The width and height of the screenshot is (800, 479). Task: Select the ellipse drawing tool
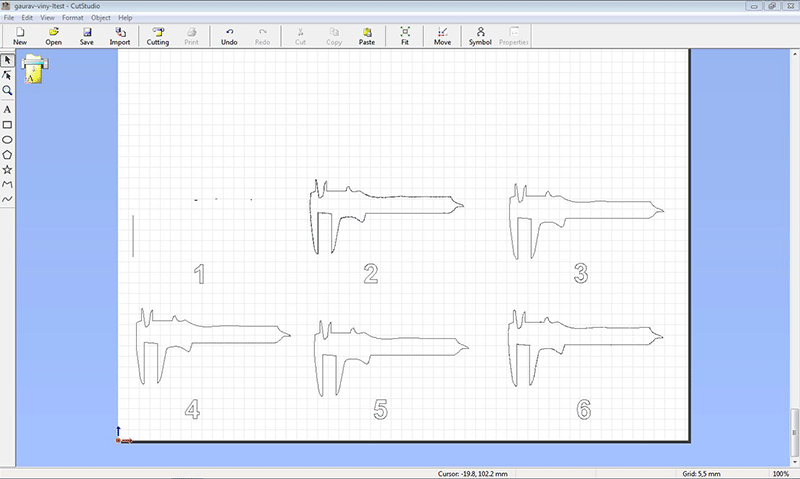7,139
